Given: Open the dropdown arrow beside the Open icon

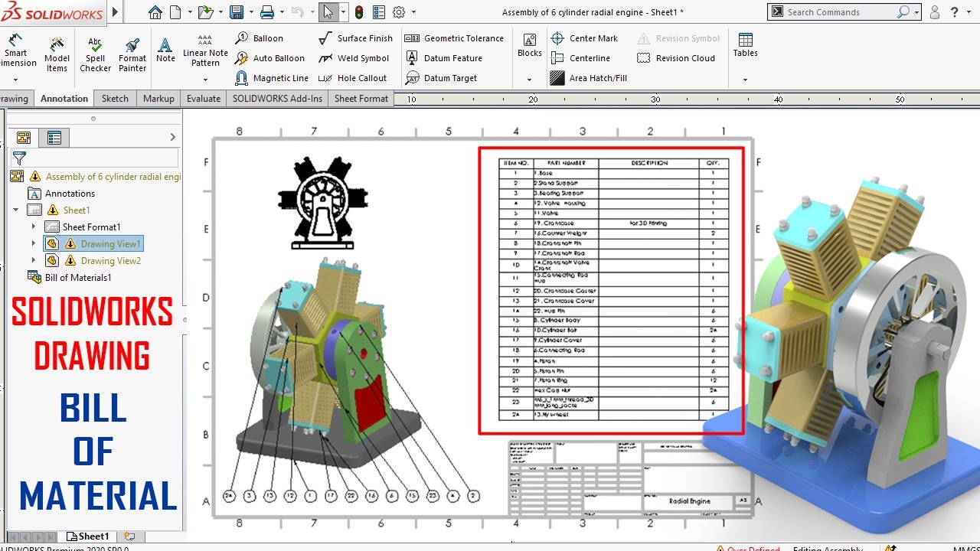Looking at the screenshot, I should point(220,12).
